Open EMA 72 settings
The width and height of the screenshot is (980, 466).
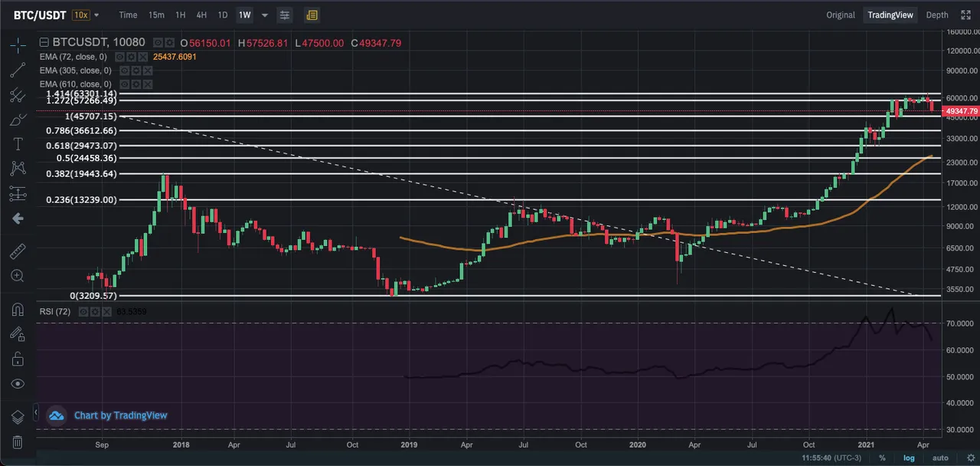[x=130, y=57]
